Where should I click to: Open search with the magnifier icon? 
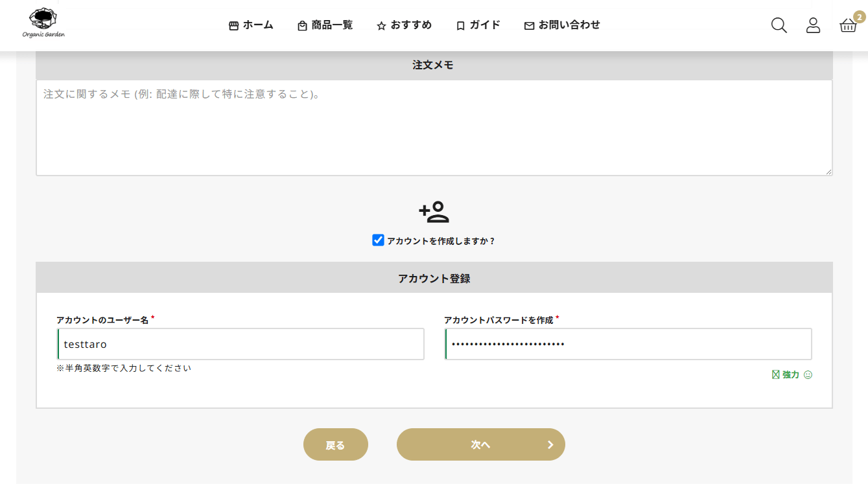(x=779, y=25)
